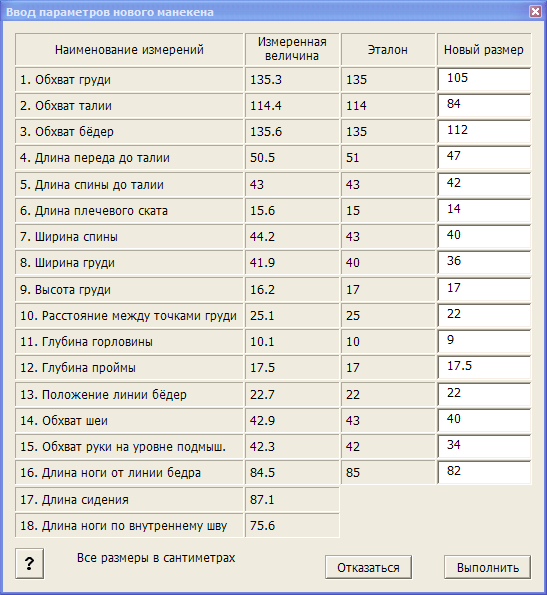Edit the Высота груди new size field
This screenshot has height=595, width=547.
click(484, 290)
